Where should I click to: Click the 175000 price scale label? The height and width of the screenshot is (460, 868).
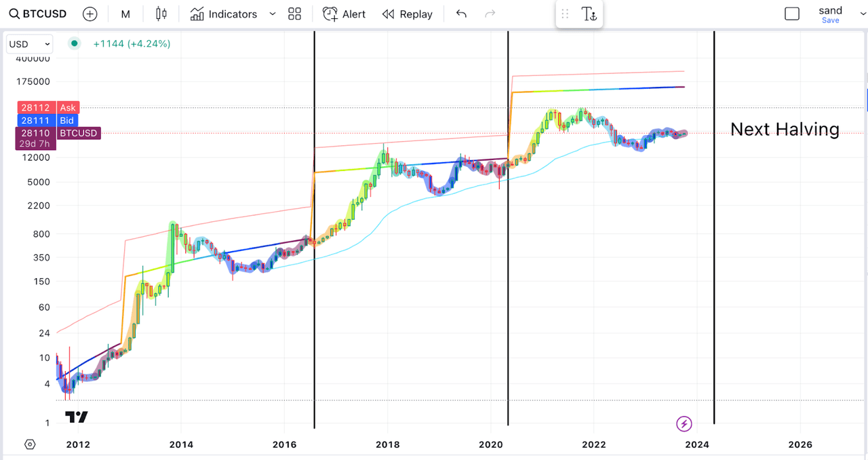(33, 81)
